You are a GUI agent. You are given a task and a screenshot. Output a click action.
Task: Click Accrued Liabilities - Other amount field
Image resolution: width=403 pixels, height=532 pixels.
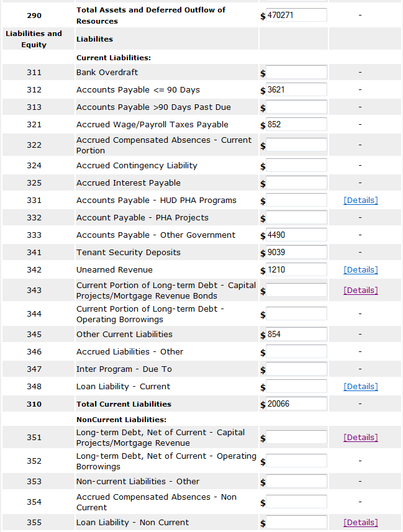(296, 352)
